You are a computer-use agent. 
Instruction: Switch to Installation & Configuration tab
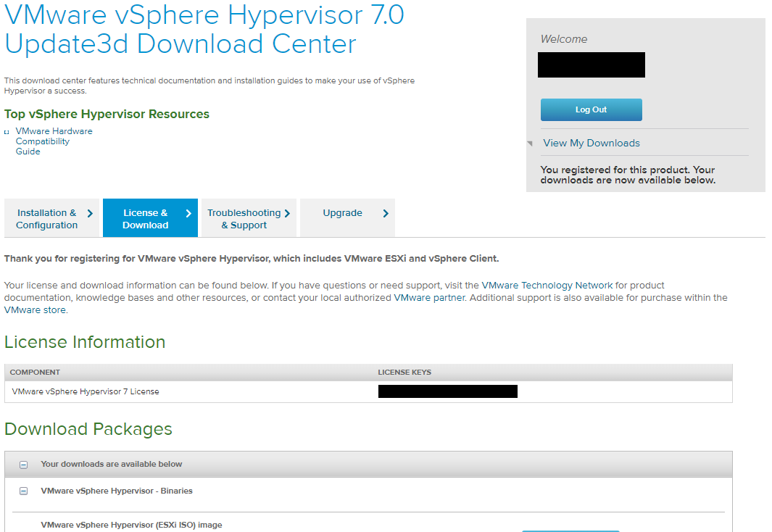[51, 218]
